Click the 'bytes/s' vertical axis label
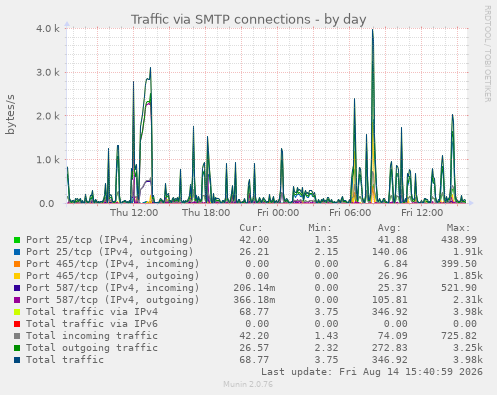The image size is (497, 395). click(x=10, y=114)
